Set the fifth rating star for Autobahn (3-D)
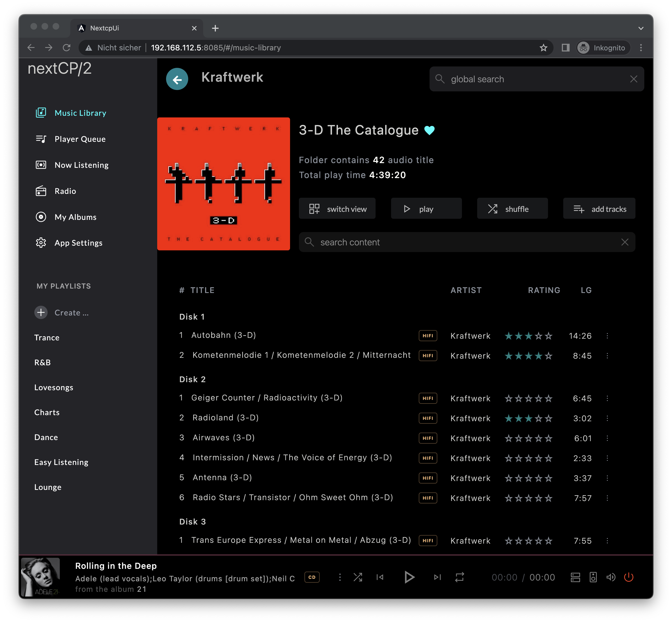 point(549,336)
